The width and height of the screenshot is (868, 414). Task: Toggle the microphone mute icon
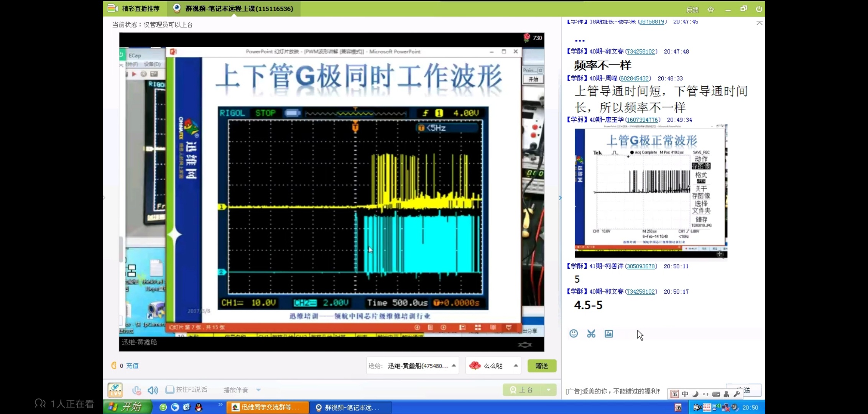[136, 390]
